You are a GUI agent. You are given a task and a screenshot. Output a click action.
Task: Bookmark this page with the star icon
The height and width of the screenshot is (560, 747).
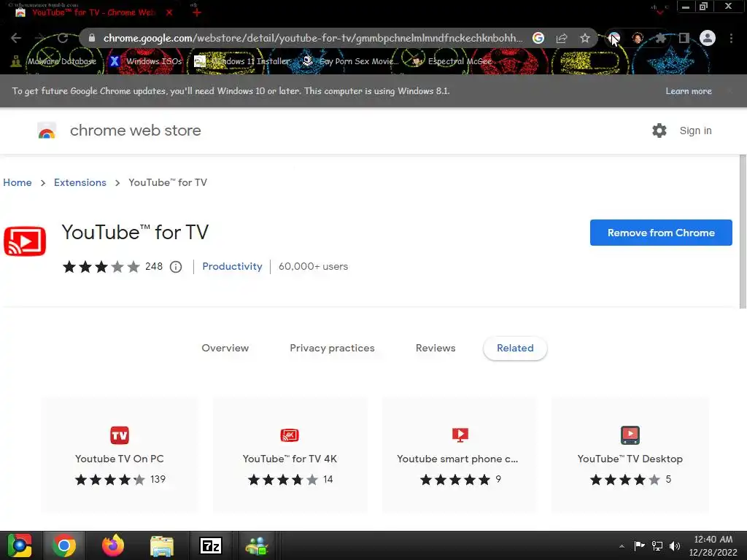(x=585, y=38)
